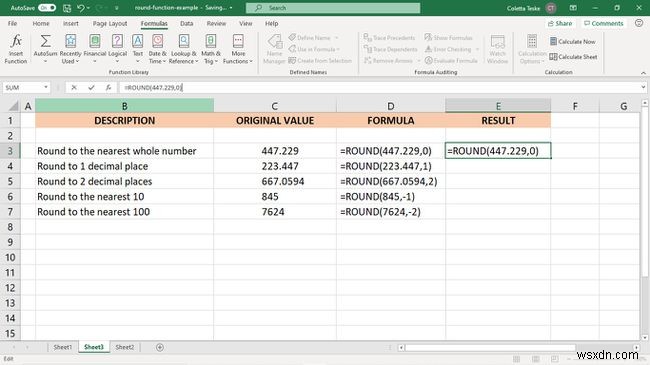The image size is (650, 365).
Task: Click the Select All corner triangle
Action: pos(13,106)
